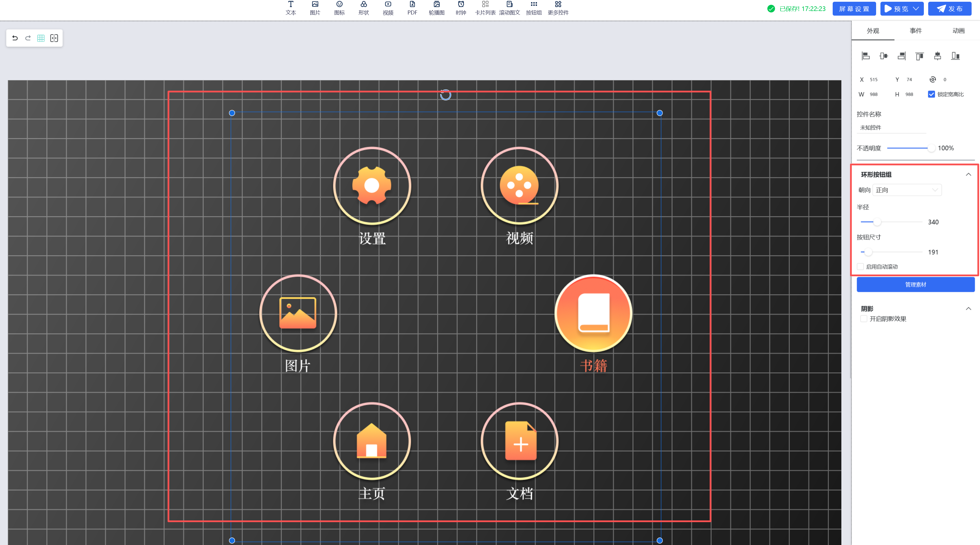Image resolution: width=980 pixels, height=545 pixels.
Task: Insert a 卡片列表 card list
Action: (485, 8)
